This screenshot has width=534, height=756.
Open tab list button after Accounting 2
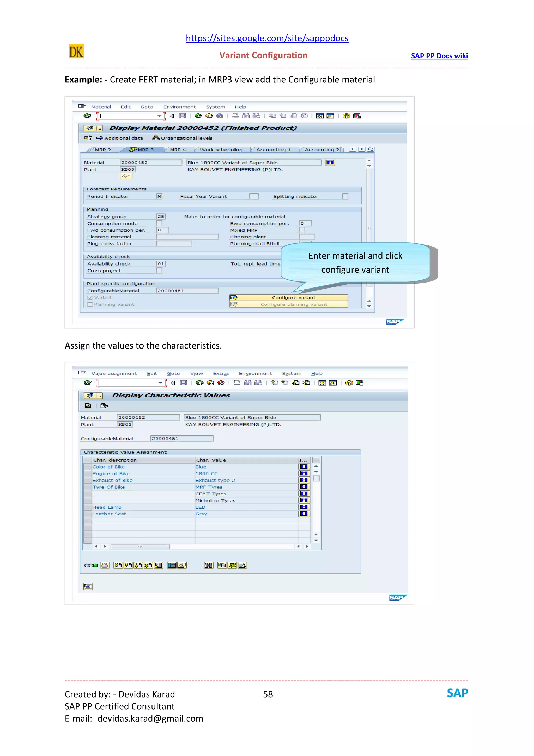point(371,149)
